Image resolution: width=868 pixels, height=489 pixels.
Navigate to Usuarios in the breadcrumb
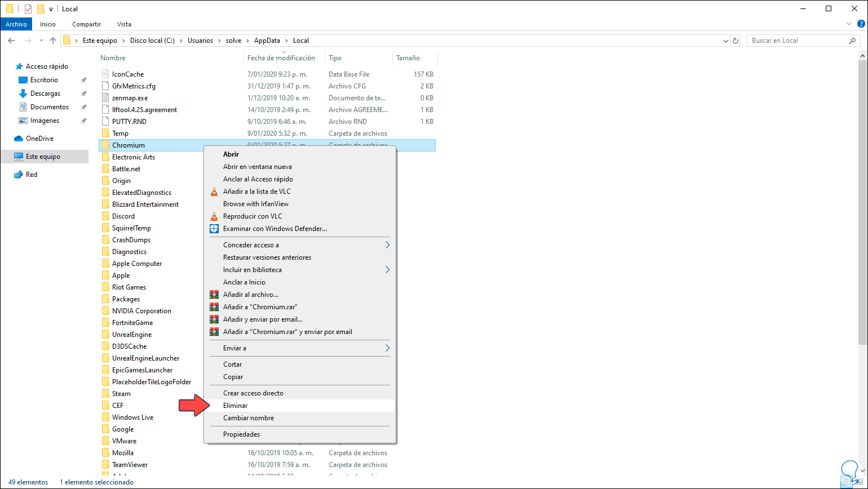(x=201, y=41)
